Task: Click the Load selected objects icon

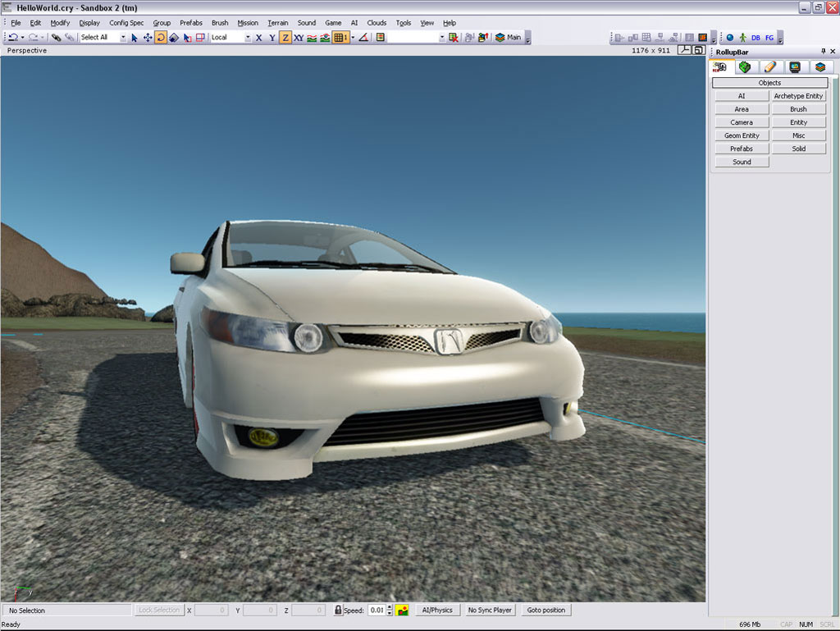Action: [x=483, y=38]
